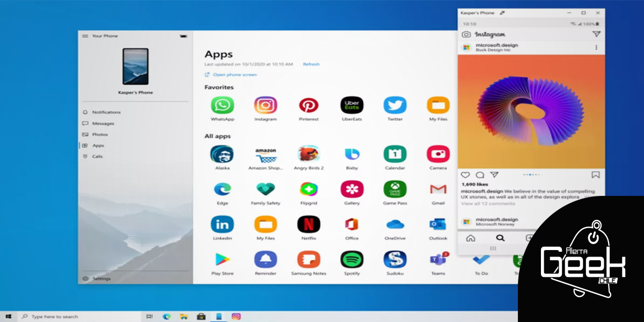Screen dimensions: 644x322
Task: Click the phone thumbnail above Kasper's Phone
Action: point(135,67)
